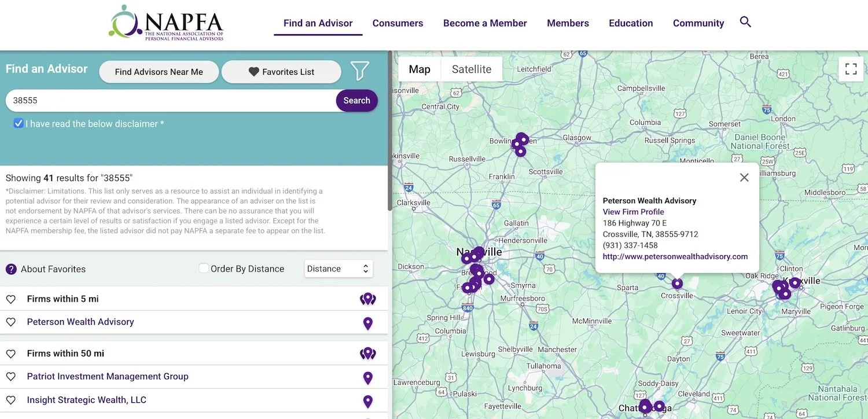Favorite the Firms within 50 mi group
This screenshot has height=419, width=868.
click(10, 354)
